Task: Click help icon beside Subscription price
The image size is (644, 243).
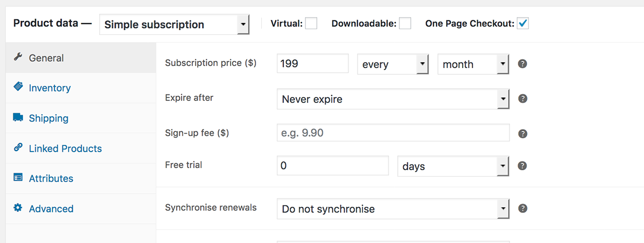Action: (x=523, y=64)
